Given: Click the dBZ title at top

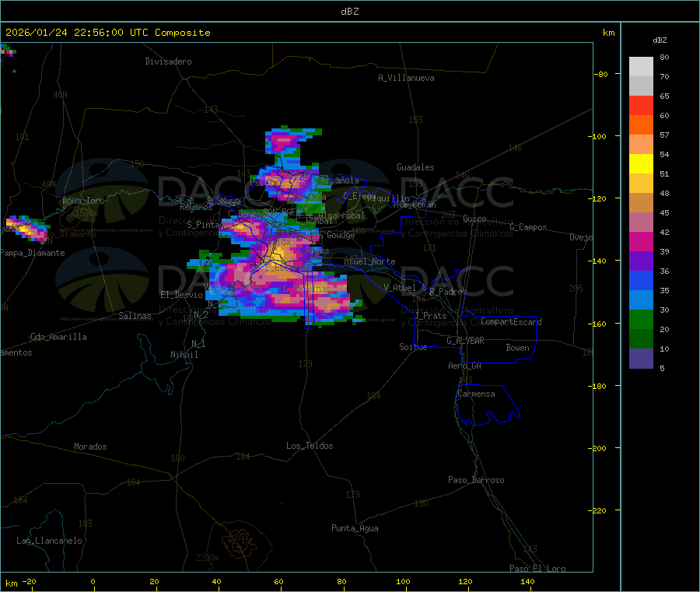Looking at the screenshot, I should (349, 12).
